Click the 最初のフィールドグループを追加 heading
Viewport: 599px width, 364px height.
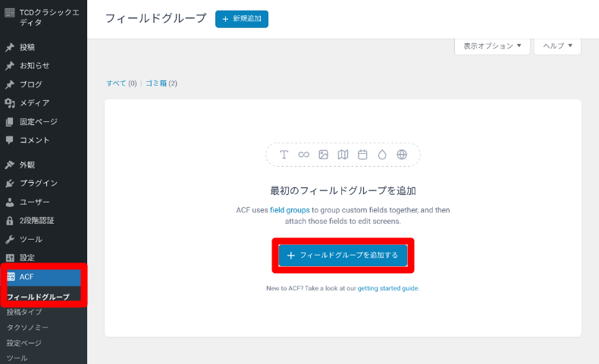[343, 190]
